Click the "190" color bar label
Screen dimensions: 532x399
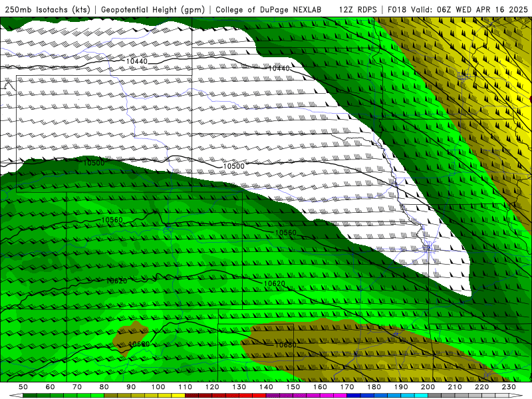pyautogui.click(x=401, y=387)
